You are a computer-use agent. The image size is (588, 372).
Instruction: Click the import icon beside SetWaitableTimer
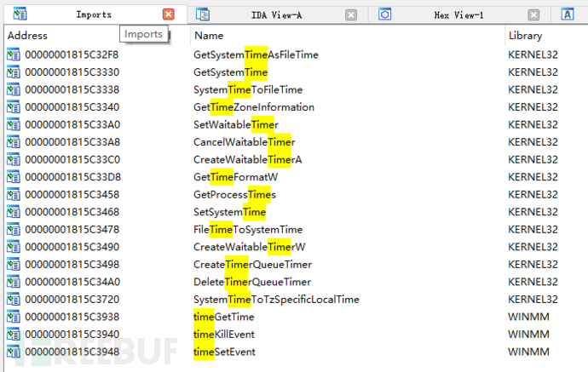(13, 124)
